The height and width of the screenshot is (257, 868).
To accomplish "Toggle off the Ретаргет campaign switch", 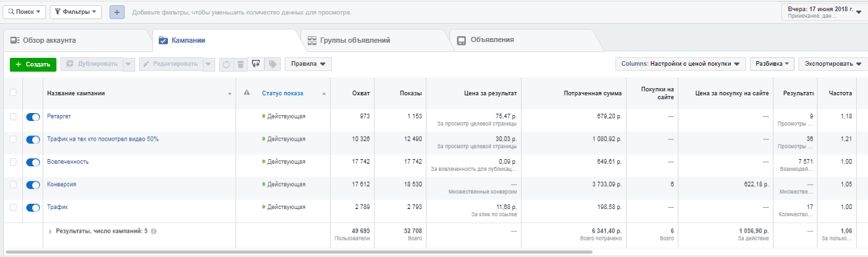I will point(33,116).
